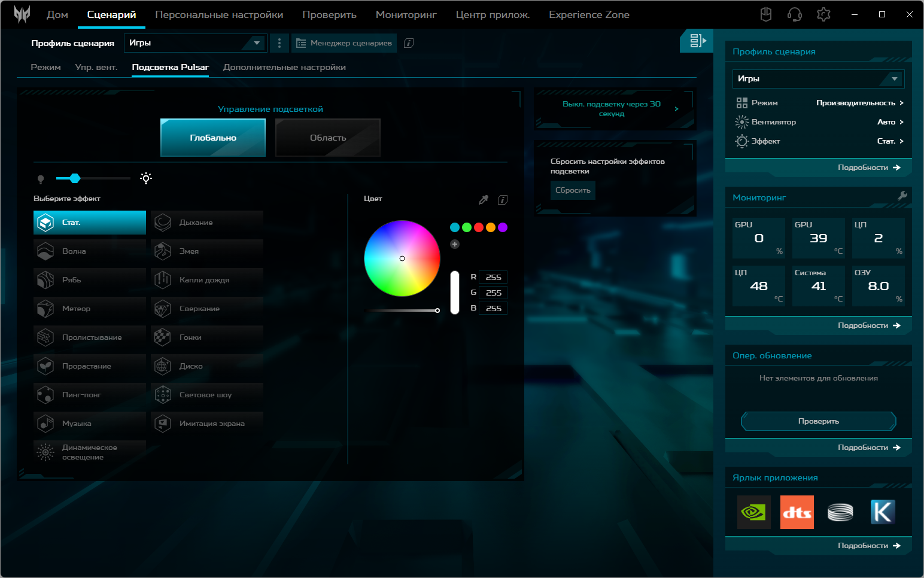Image resolution: width=924 pixels, height=578 pixels.
Task: Click the R value input field
Action: (494, 277)
